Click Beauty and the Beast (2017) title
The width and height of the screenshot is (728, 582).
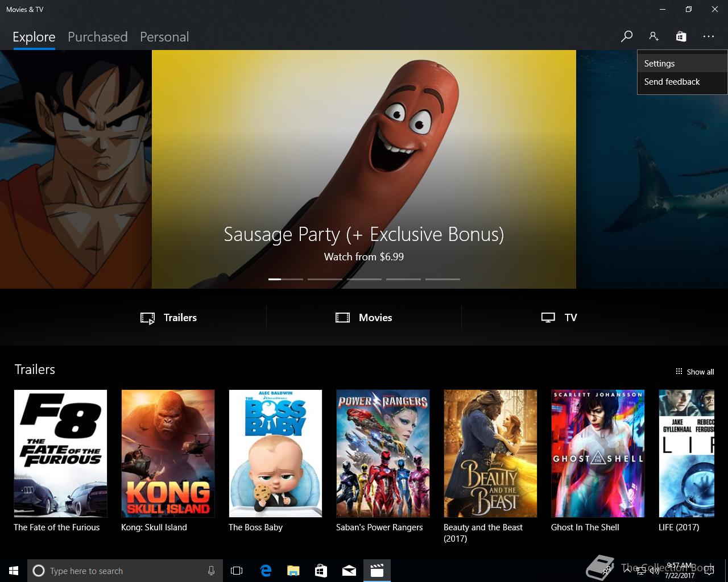coord(483,533)
